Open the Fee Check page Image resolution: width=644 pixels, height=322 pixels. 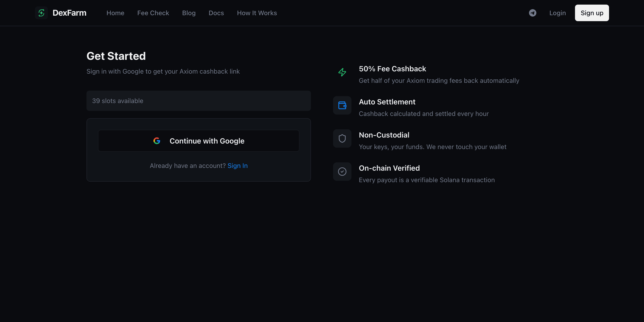pyautogui.click(x=153, y=13)
